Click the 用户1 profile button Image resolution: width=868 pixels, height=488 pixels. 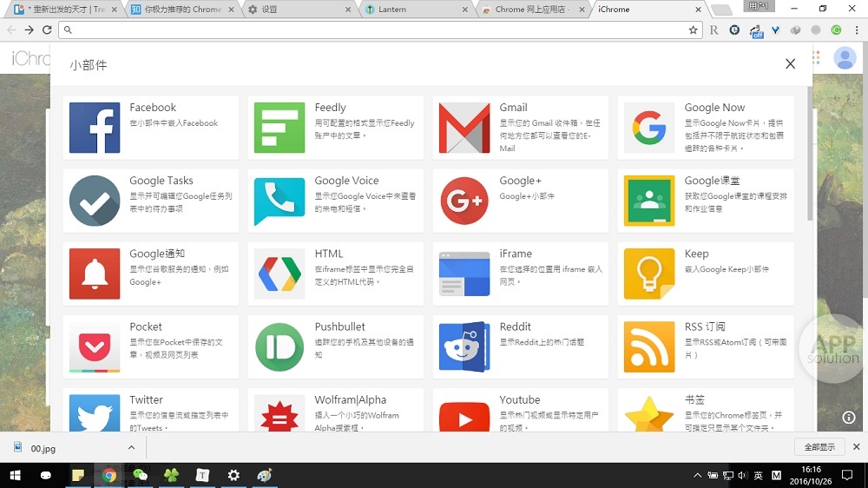[x=760, y=6]
